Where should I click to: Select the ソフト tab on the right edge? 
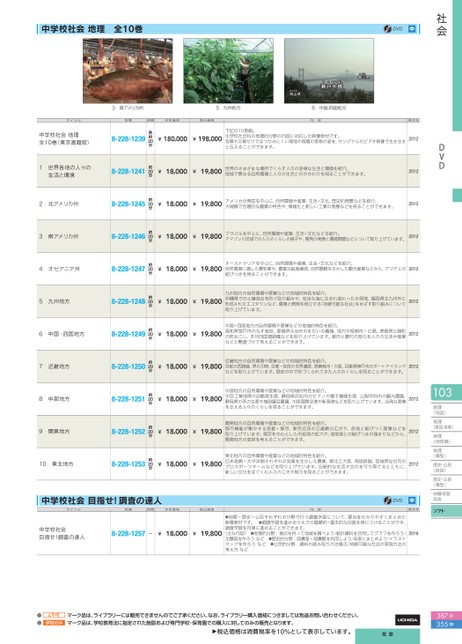[x=446, y=511]
